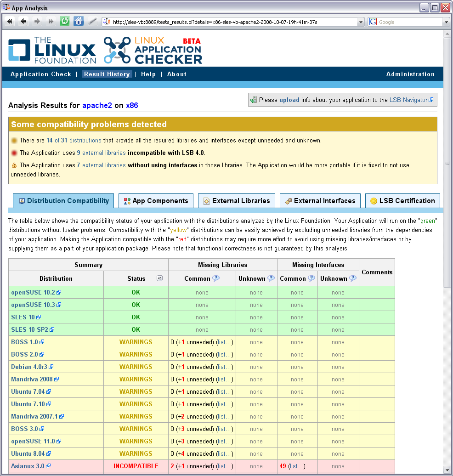Open the Mandriva 2008 distribution link
The height and width of the screenshot is (476, 453).
(32, 379)
